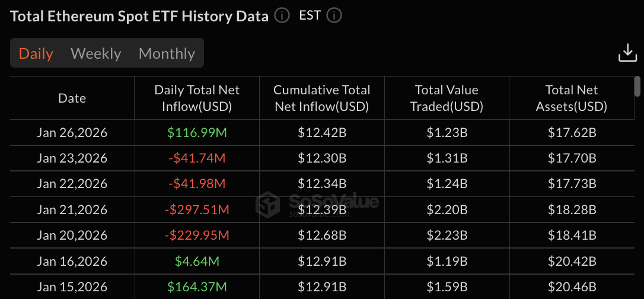Click the $20.42B net assets cell
This screenshot has height=299, width=644.
[572, 261]
